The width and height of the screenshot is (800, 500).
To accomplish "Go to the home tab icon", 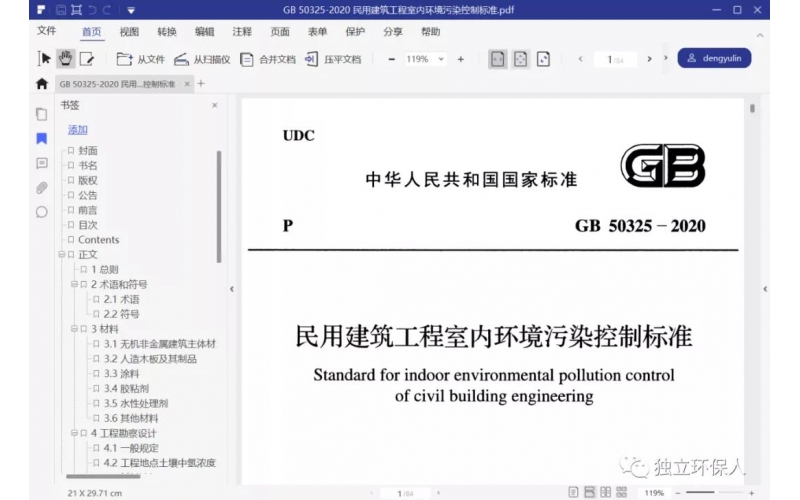I will coord(41,84).
